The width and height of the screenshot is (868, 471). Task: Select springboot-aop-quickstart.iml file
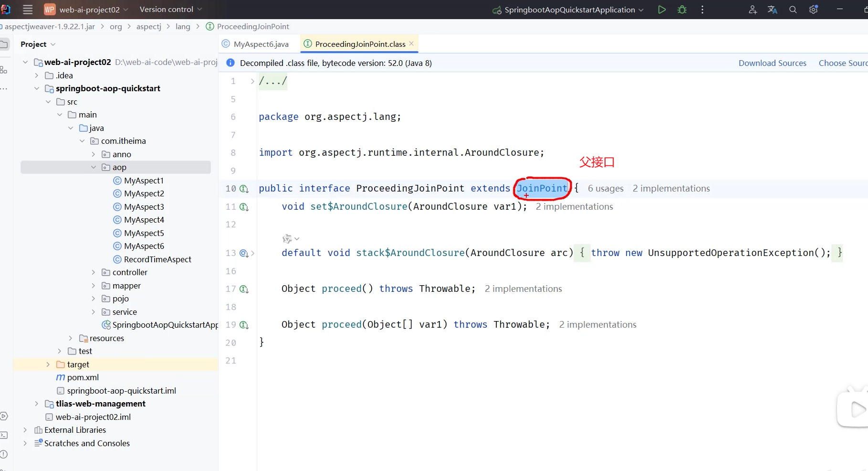coord(116,391)
